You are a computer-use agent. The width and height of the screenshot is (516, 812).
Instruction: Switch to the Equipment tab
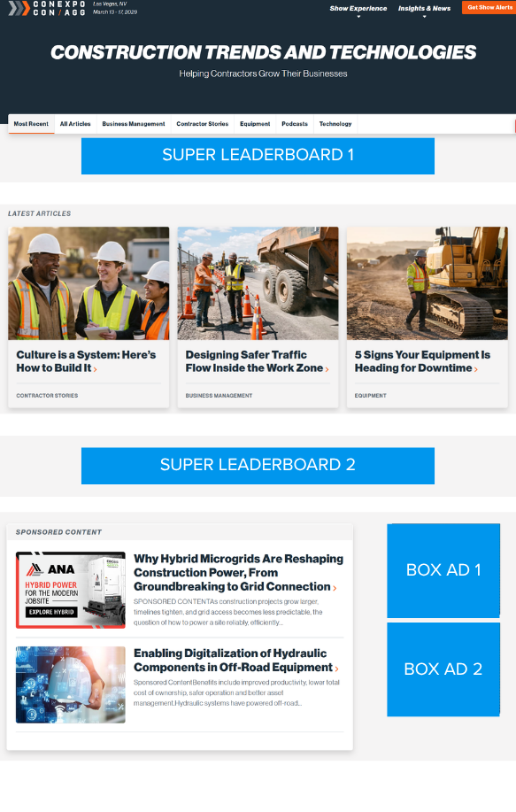(x=255, y=124)
